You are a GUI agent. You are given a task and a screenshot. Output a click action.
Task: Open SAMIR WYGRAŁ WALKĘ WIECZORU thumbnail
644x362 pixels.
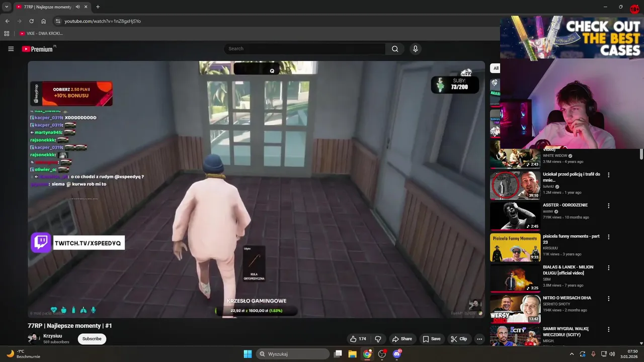pos(515,336)
